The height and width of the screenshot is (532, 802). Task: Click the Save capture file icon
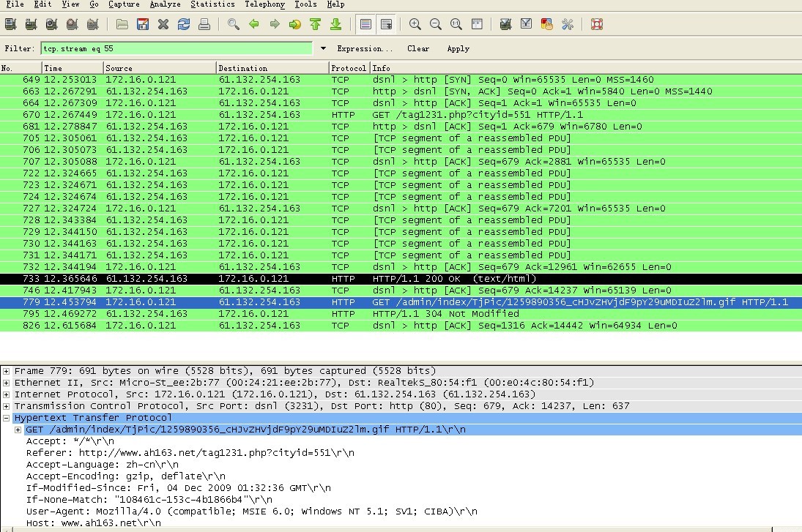tap(143, 24)
